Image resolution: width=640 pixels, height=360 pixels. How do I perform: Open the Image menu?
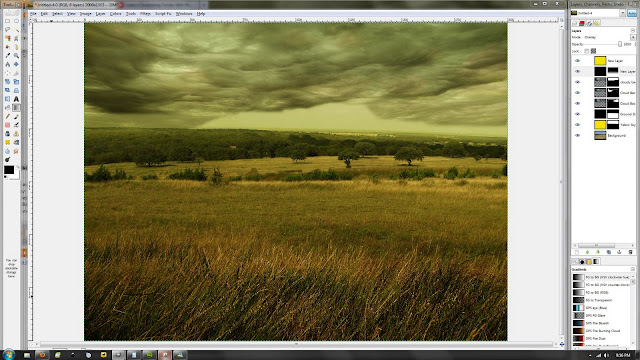(x=85, y=13)
